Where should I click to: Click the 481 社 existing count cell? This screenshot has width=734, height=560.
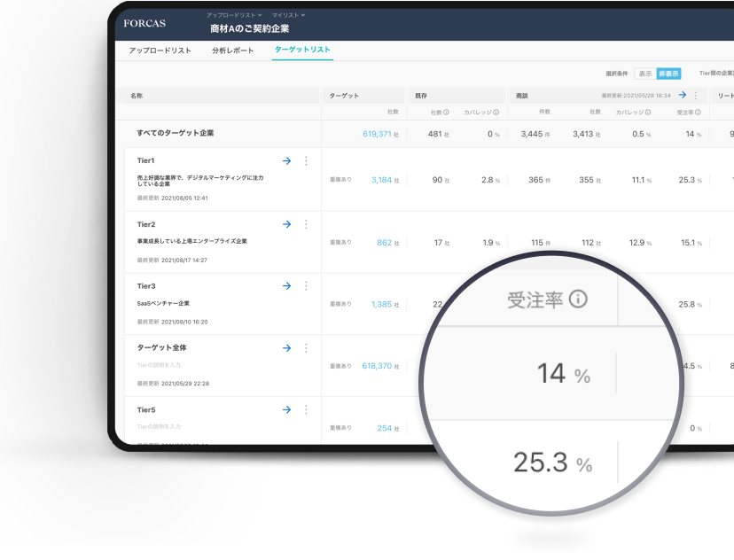(438, 135)
